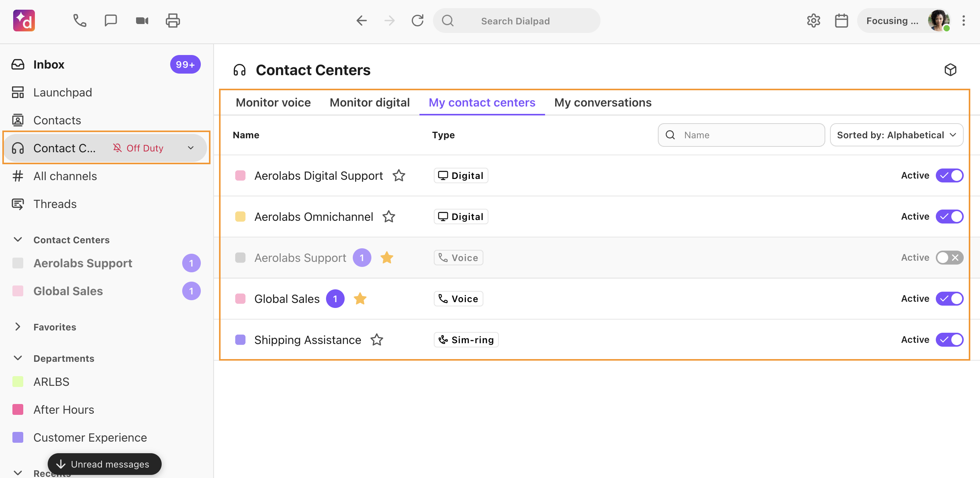
Task: Click the Threads icon in sidebar
Action: click(18, 204)
